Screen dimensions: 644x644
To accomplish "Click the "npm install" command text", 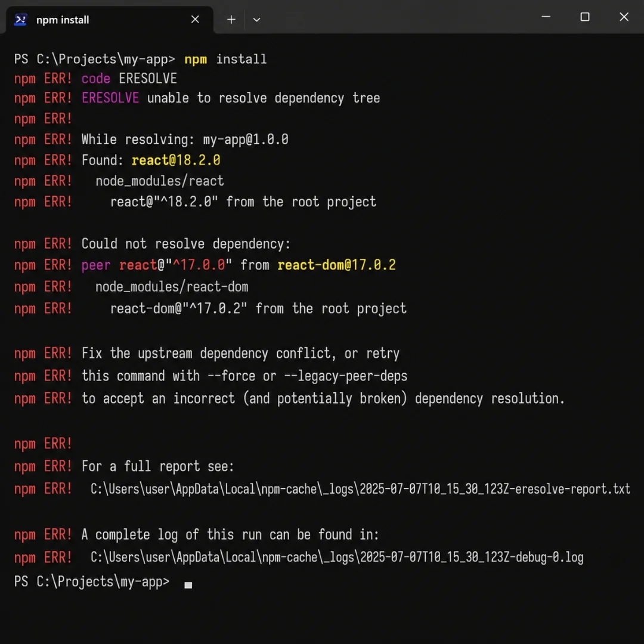I will [225, 59].
